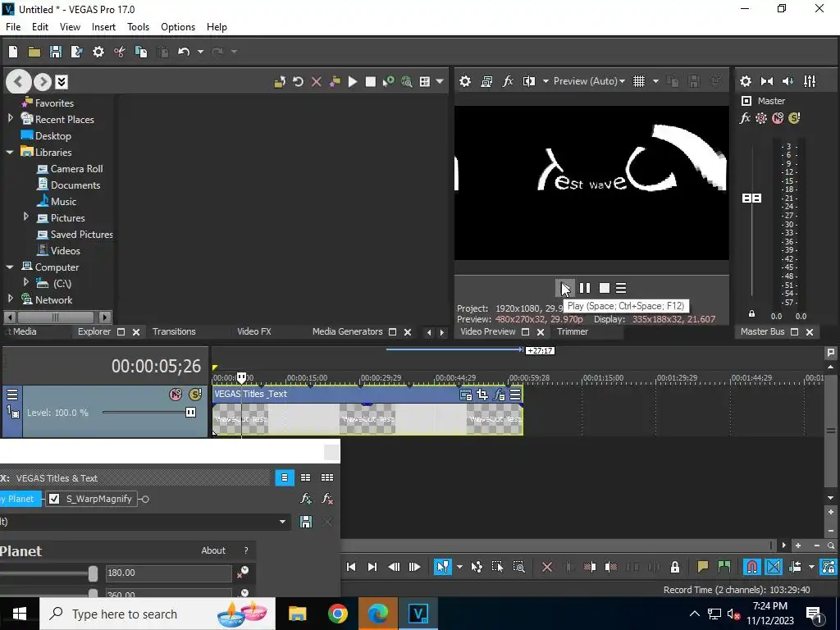Open the overlays grid dropdown arrow
The height and width of the screenshot is (630, 840).
[x=655, y=81]
